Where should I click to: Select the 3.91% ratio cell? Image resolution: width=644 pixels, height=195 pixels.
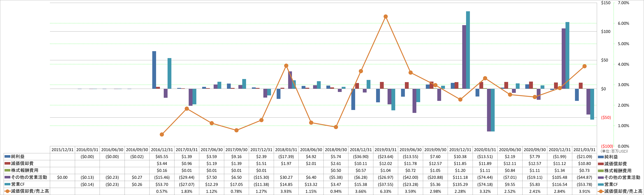584,192
